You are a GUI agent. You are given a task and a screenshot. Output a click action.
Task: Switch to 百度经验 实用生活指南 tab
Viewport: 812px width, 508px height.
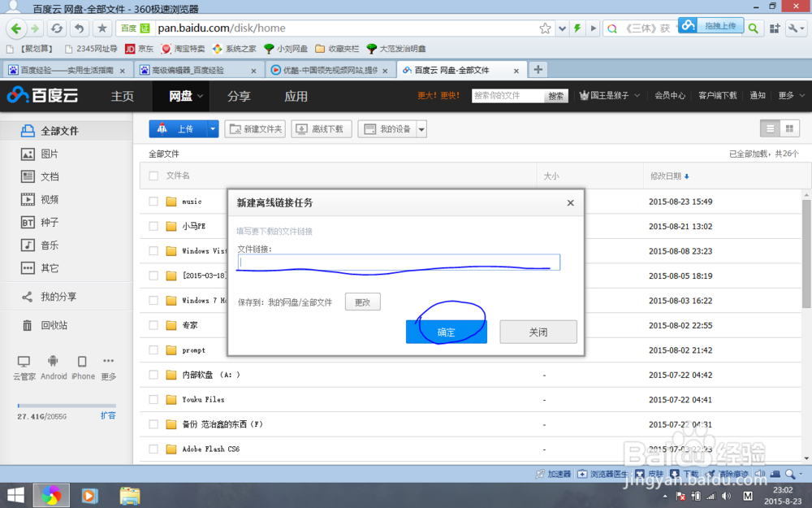[67, 70]
